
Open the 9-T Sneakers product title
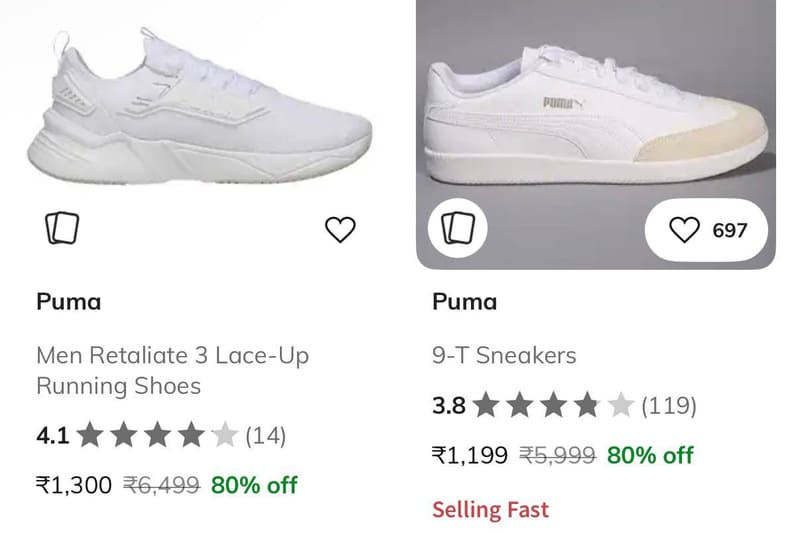(504, 356)
